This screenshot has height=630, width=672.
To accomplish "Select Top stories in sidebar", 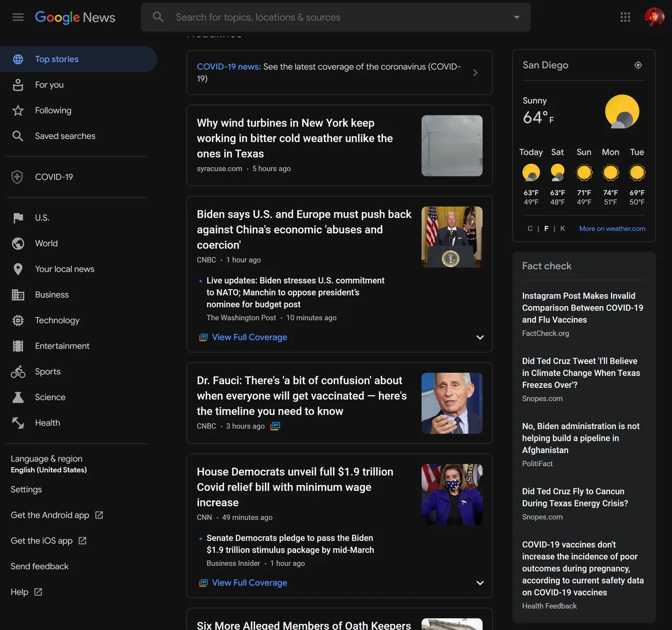I will (79, 59).
